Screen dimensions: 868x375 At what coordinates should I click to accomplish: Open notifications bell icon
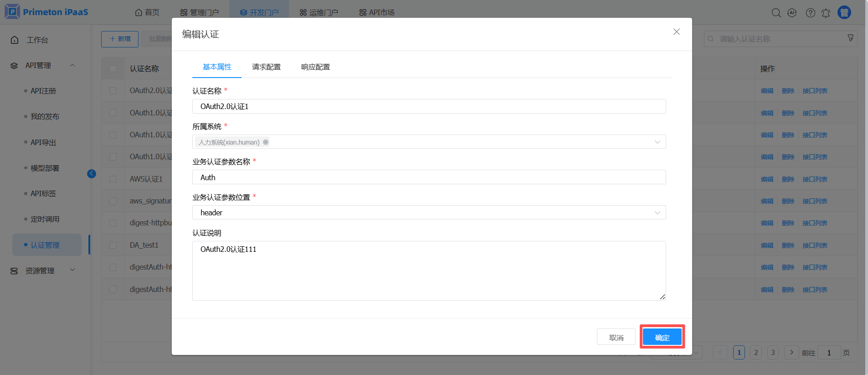pos(826,13)
